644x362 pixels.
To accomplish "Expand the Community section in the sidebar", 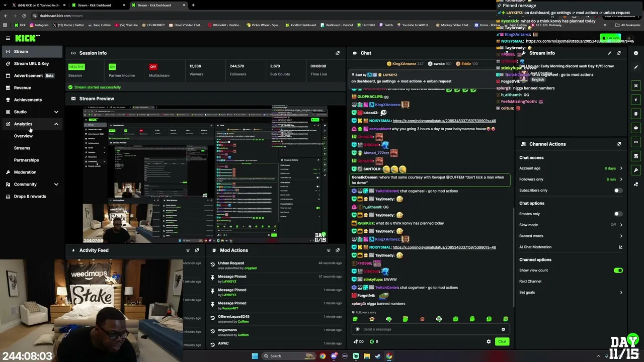I will click(x=56, y=185).
